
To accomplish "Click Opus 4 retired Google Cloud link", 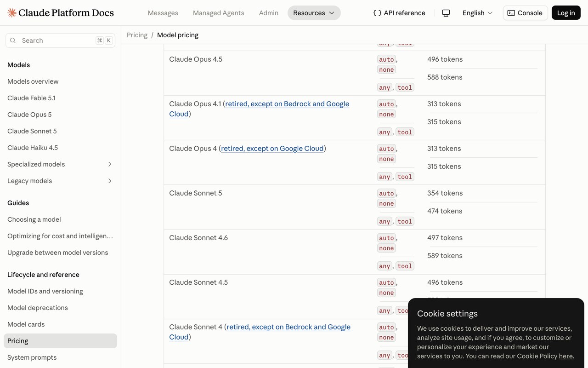I will pos(272,149).
